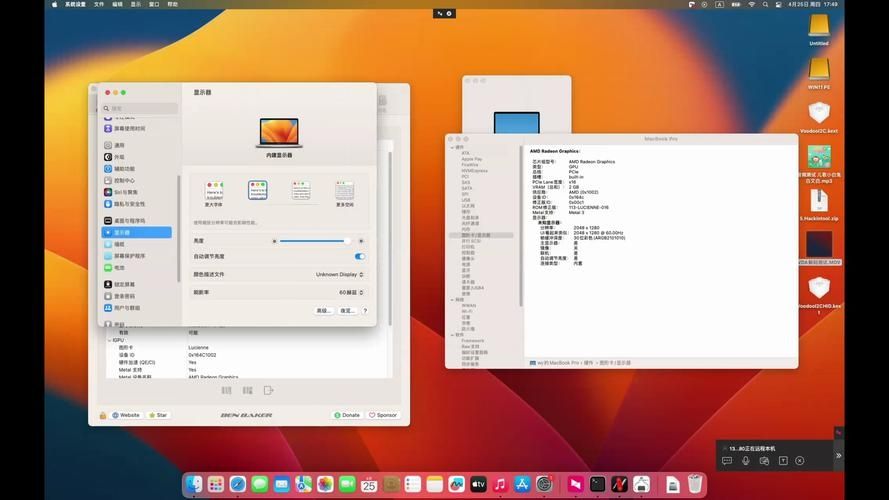The height and width of the screenshot is (500, 889).
Task: Click the Sponsor button in Hackintool
Action: 383,415
